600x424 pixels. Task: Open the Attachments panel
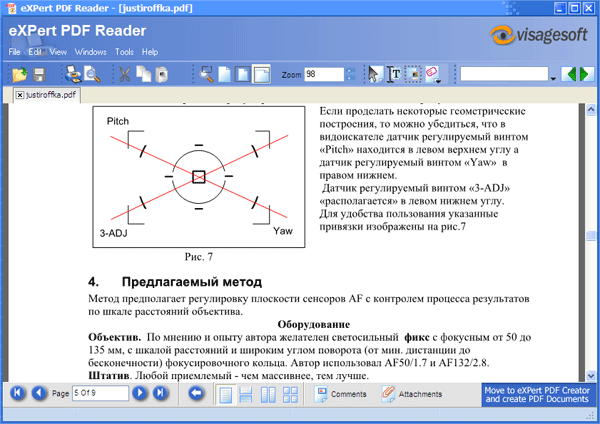(412, 394)
